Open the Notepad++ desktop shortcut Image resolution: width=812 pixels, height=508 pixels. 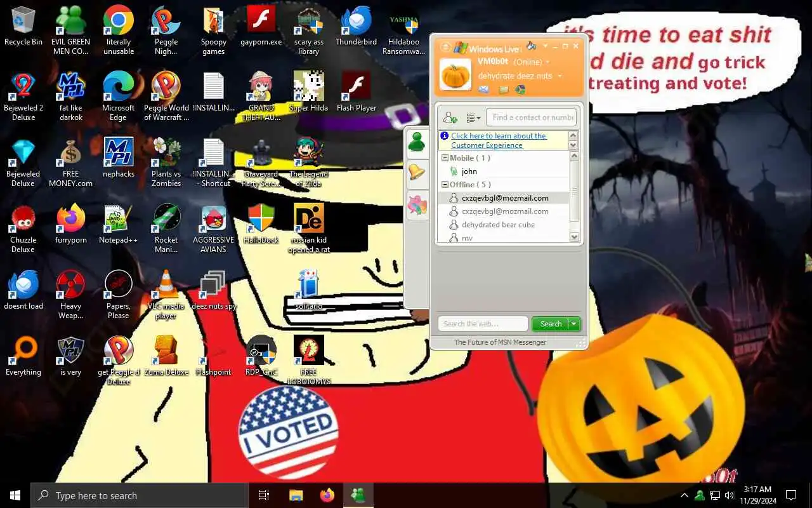pyautogui.click(x=119, y=225)
